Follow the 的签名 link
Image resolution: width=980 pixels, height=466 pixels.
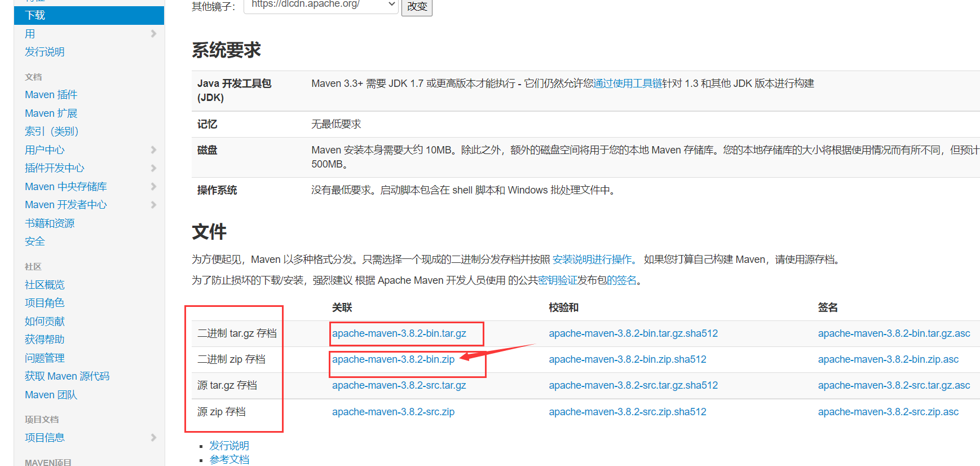tap(621, 280)
